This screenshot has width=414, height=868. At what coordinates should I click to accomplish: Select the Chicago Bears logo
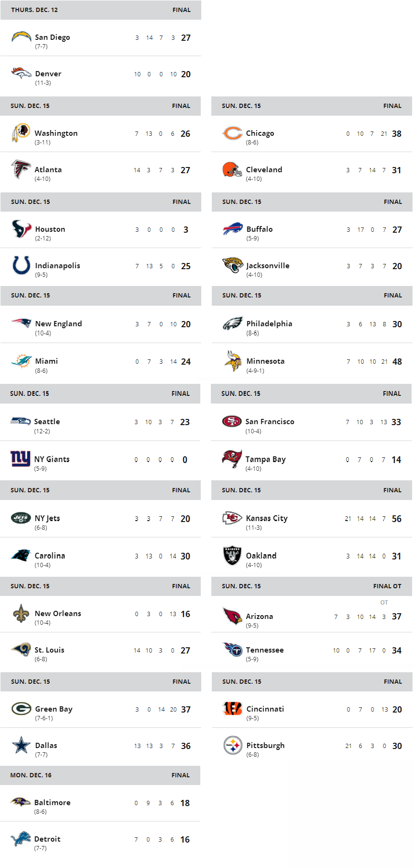(x=232, y=133)
